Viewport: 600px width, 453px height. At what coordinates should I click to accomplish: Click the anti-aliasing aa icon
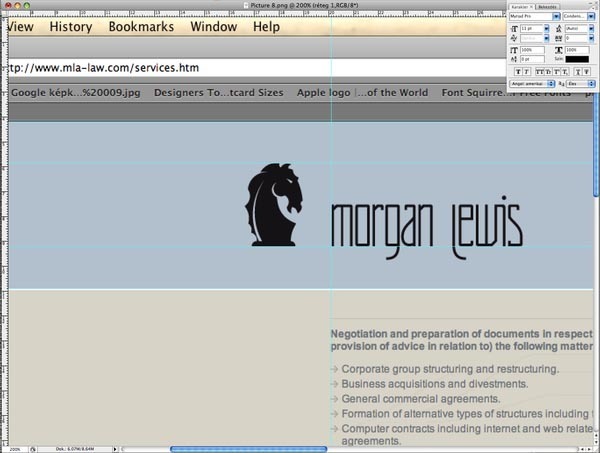point(562,84)
